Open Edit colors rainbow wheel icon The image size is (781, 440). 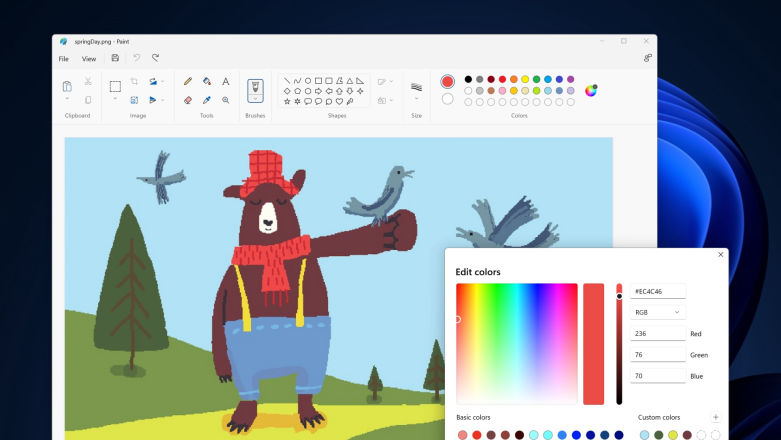(591, 90)
